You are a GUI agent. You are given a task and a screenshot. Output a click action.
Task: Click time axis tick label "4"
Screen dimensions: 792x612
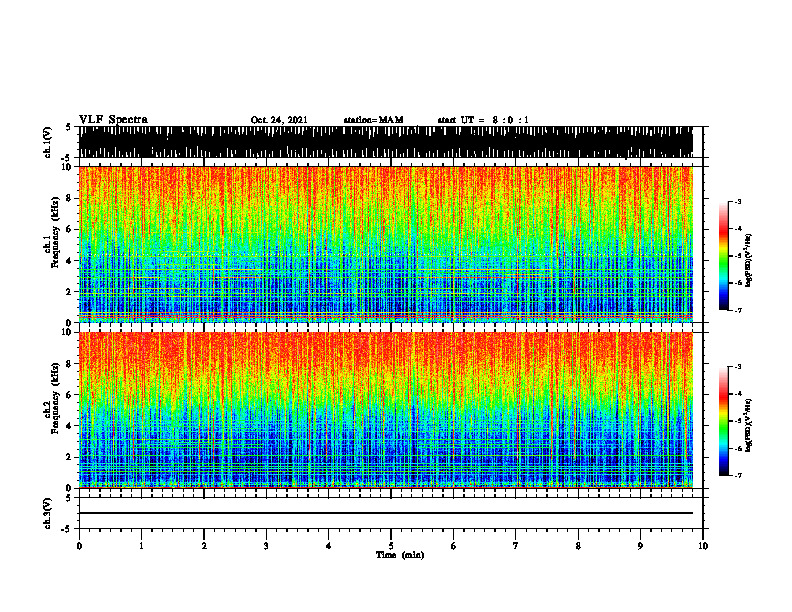pos(329,546)
